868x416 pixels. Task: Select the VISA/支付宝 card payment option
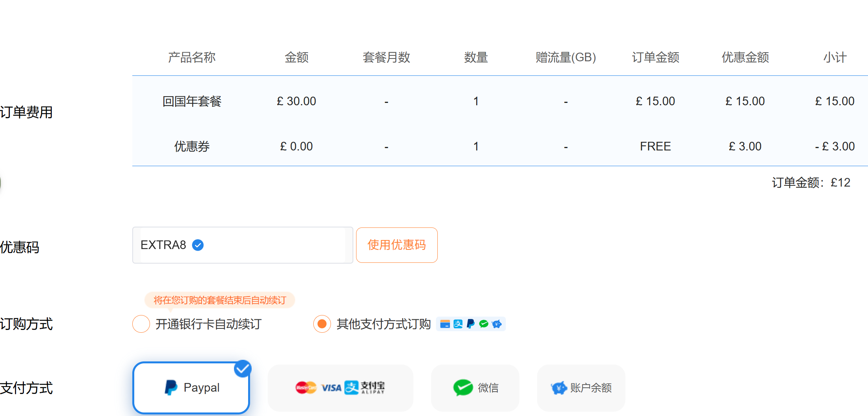coord(340,388)
